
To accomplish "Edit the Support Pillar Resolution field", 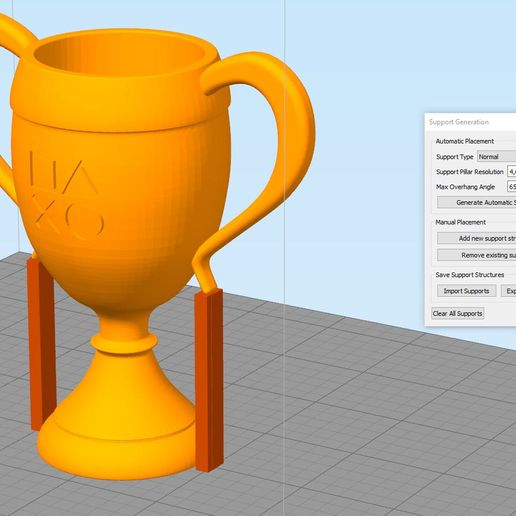I will click(511, 171).
